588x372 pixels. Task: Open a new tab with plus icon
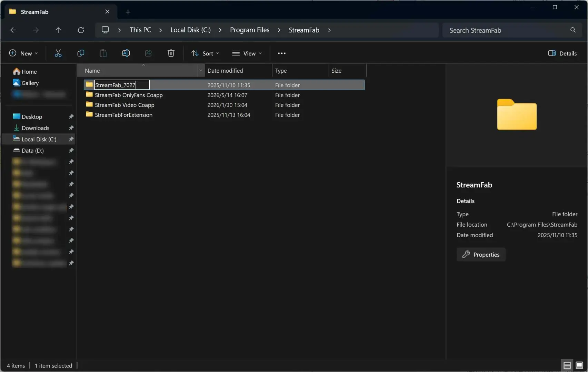point(128,12)
